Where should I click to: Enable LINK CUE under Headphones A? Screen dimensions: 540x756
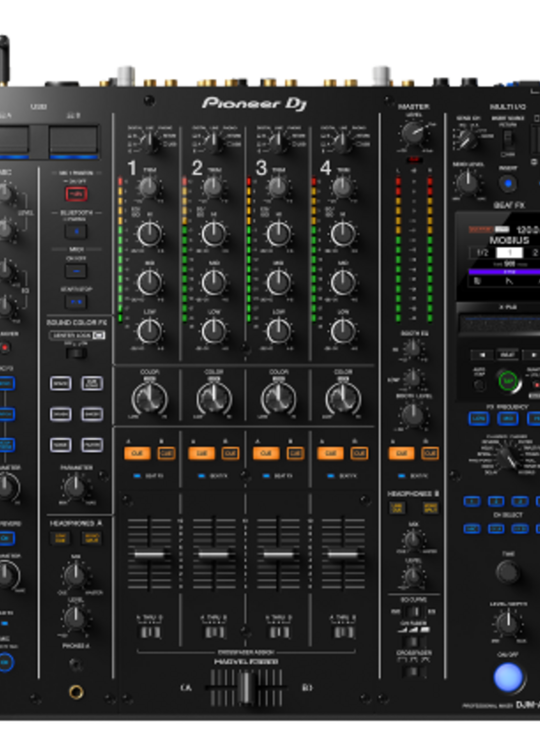60,538
